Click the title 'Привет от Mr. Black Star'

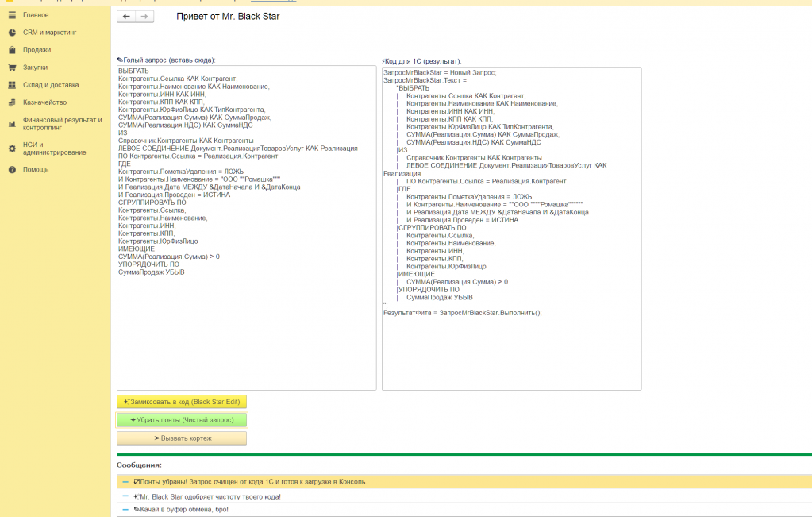click(x=228, y=17)
